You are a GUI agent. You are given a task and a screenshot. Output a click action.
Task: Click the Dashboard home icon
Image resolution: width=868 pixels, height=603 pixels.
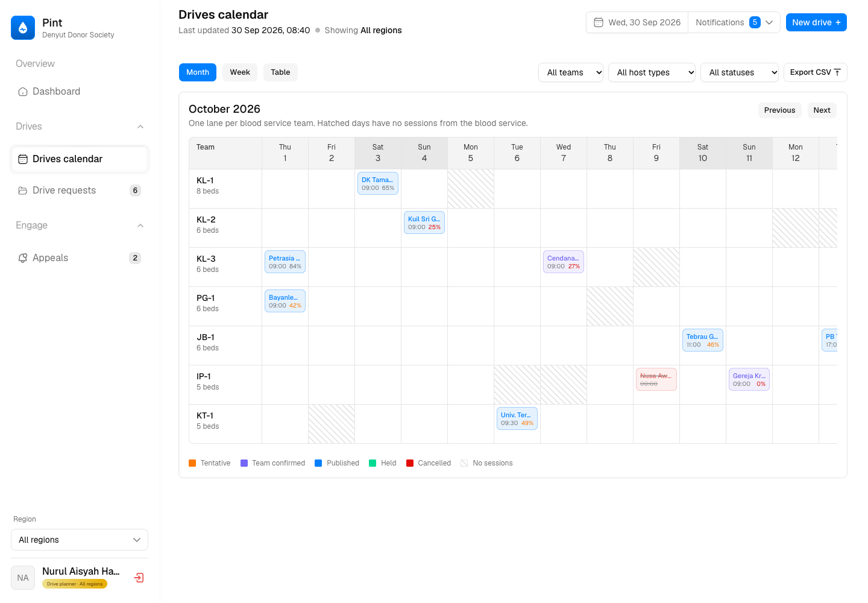point(23,92)
